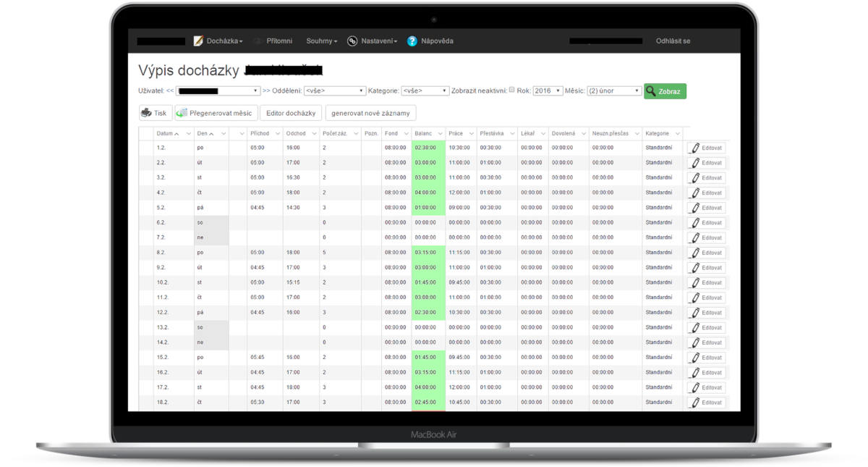Click the Nastavení gear icon
This screenshot has height=467, width=868.
click(352, 41)
